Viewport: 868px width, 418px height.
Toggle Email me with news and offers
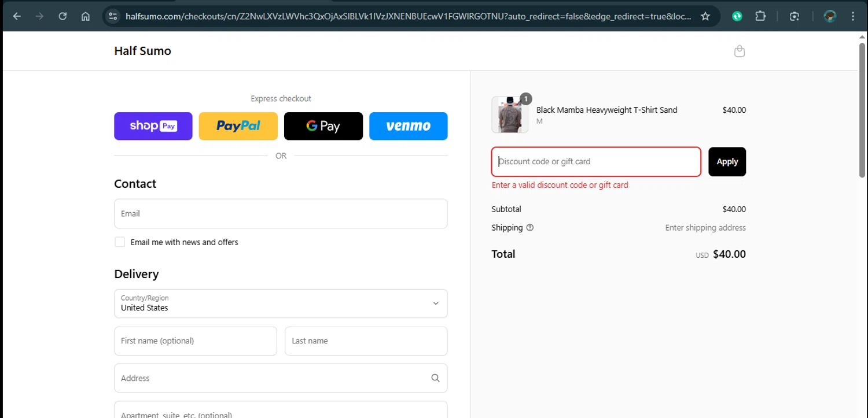tap(120, 242)
